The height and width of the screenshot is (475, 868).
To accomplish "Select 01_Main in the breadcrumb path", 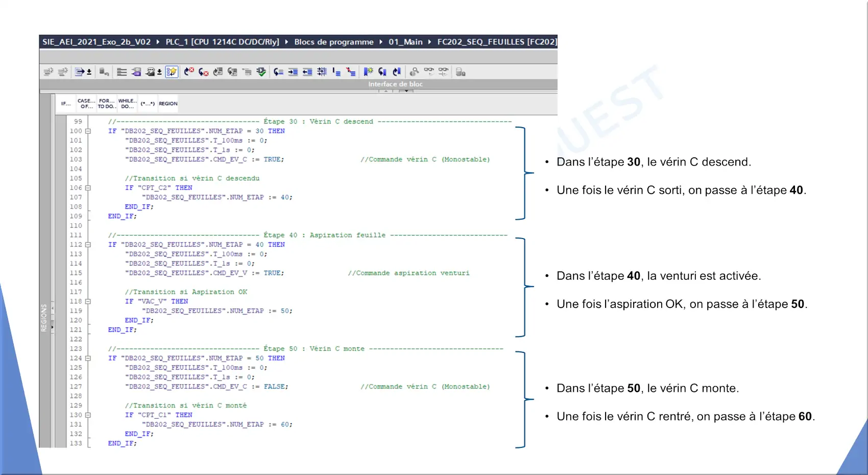I will point(405,42).
